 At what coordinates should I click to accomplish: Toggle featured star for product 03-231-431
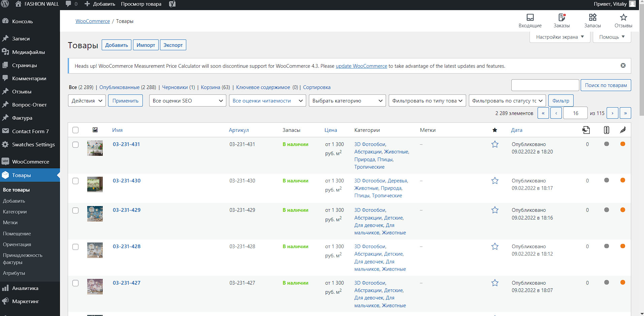(495, 144)
